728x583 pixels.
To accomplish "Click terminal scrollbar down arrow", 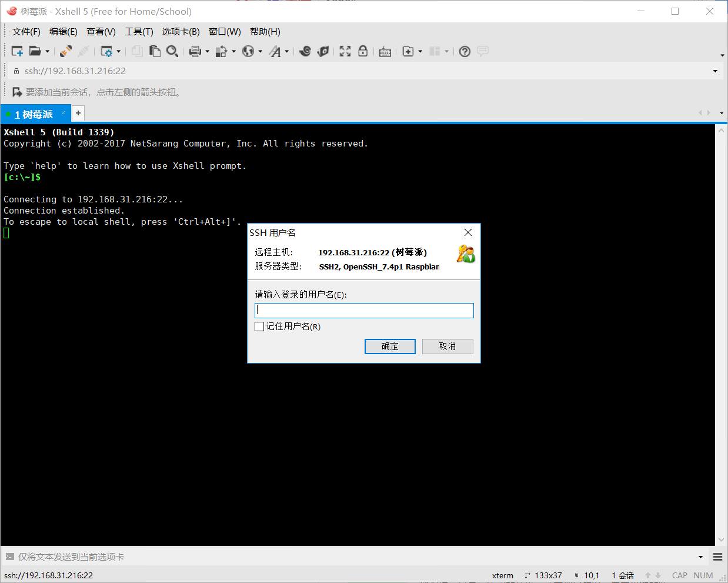I will (x=722, y=539).
